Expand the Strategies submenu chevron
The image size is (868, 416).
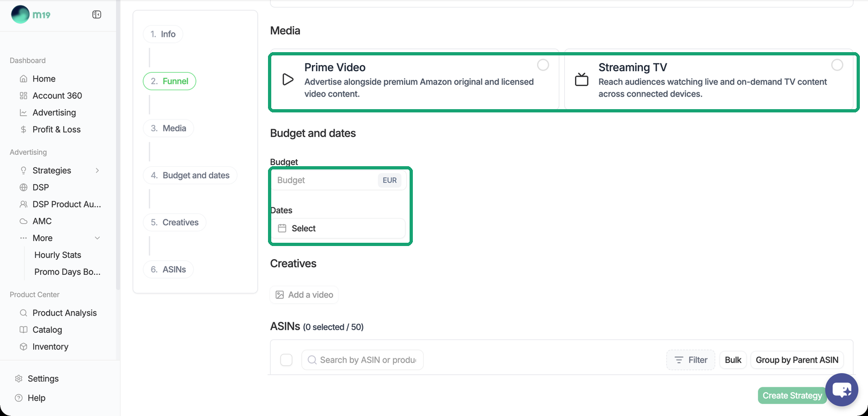(97, 171)
